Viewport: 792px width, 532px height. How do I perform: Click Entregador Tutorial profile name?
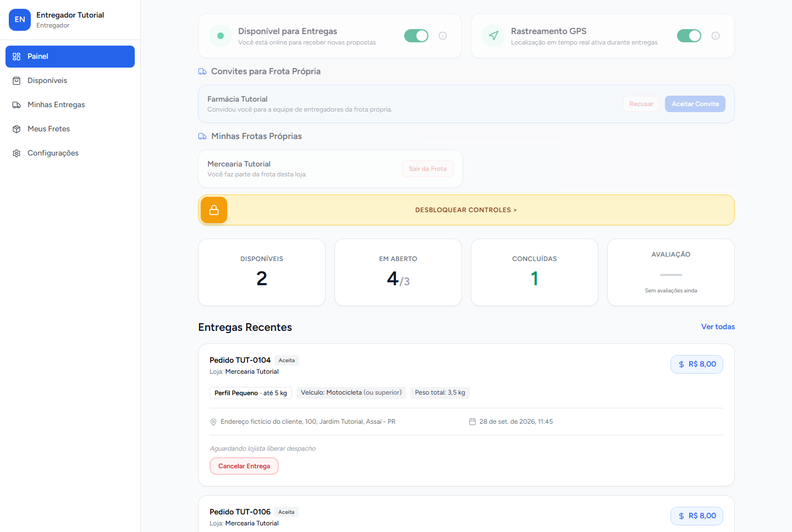point(70,15)
